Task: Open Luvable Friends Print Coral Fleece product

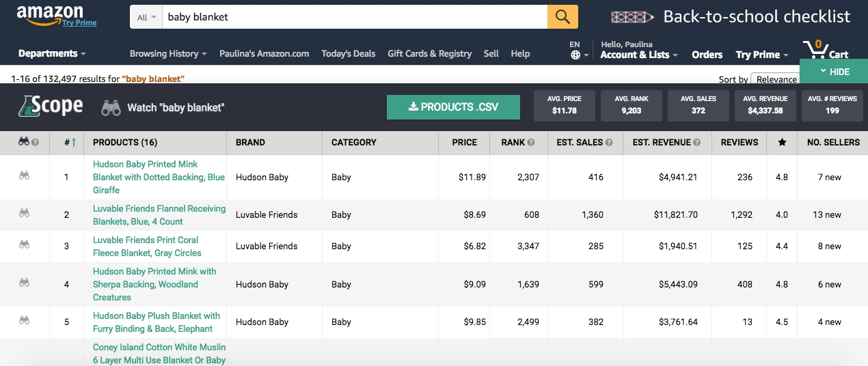Action: point(147,246)
